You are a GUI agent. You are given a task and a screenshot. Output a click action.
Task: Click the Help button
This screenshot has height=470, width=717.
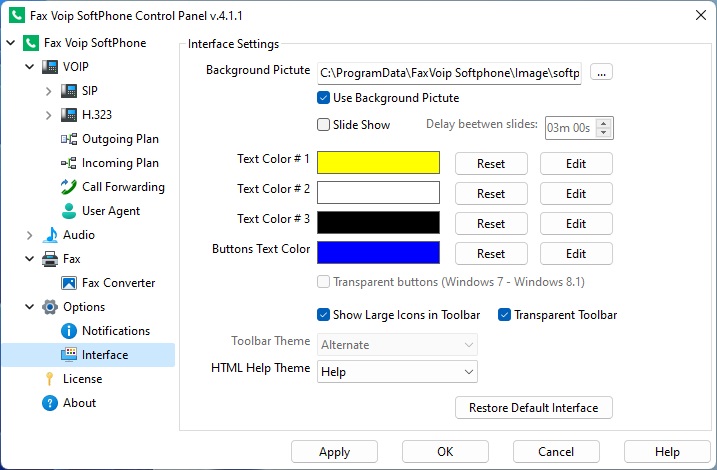pyautogui.click(x=667, y=452)
